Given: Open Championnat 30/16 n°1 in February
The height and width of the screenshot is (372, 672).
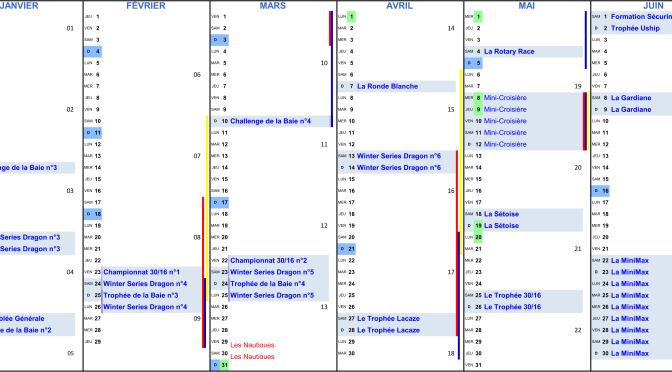Looking at the screenshot, I should (141, 272).
